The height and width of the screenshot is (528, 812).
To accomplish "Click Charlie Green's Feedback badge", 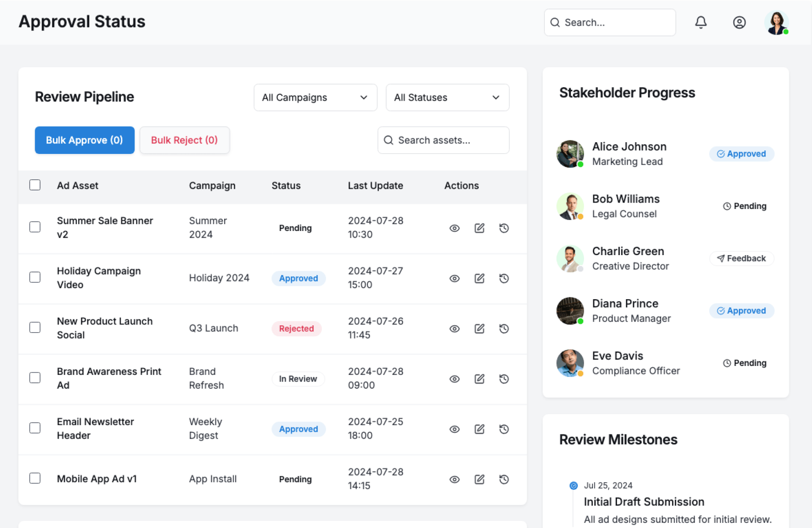I will (x=741, y=258).
